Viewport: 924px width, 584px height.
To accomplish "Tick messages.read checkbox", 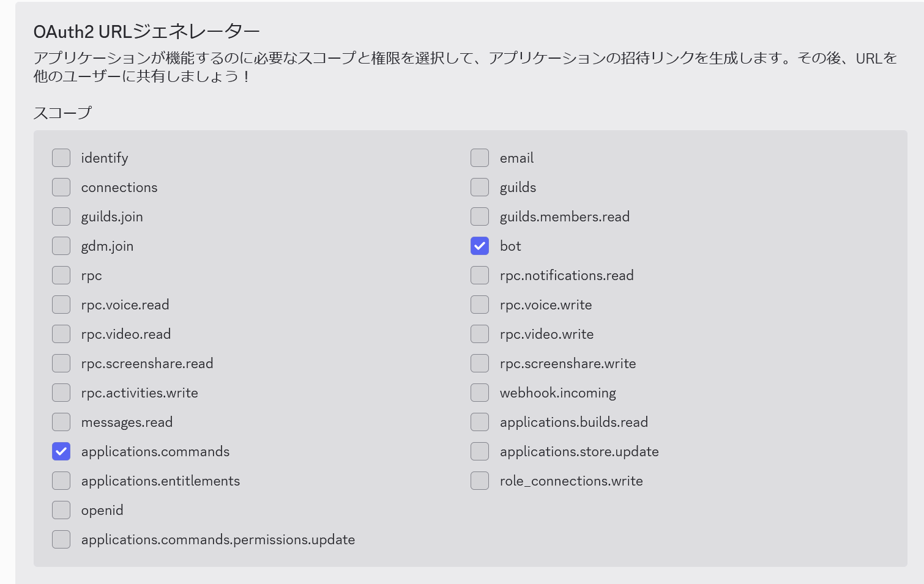I will click(61, 422).
